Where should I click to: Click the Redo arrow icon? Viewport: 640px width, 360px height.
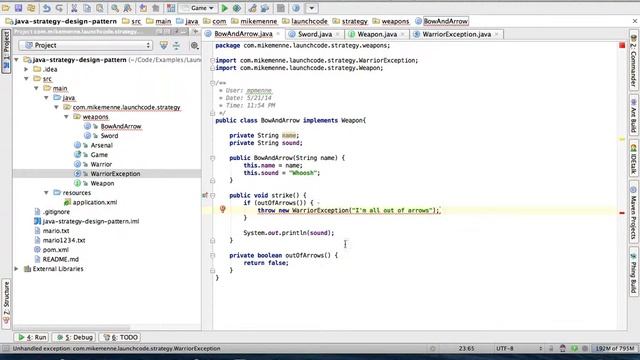click(60, 8)
